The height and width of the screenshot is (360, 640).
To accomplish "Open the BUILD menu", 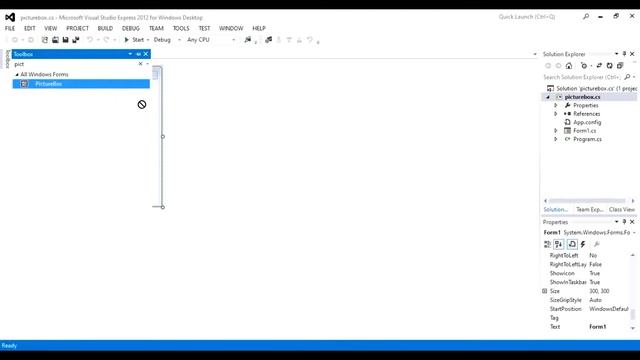I will [x=105, y=28].
